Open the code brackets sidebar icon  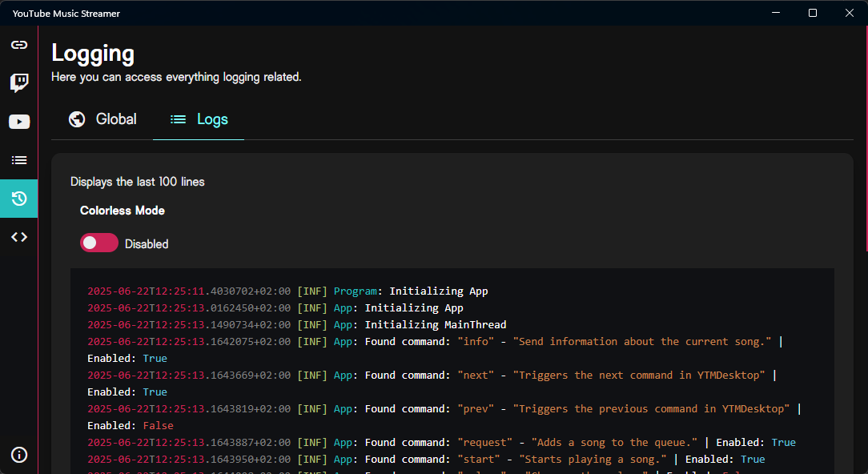click(x=19, y=237)
